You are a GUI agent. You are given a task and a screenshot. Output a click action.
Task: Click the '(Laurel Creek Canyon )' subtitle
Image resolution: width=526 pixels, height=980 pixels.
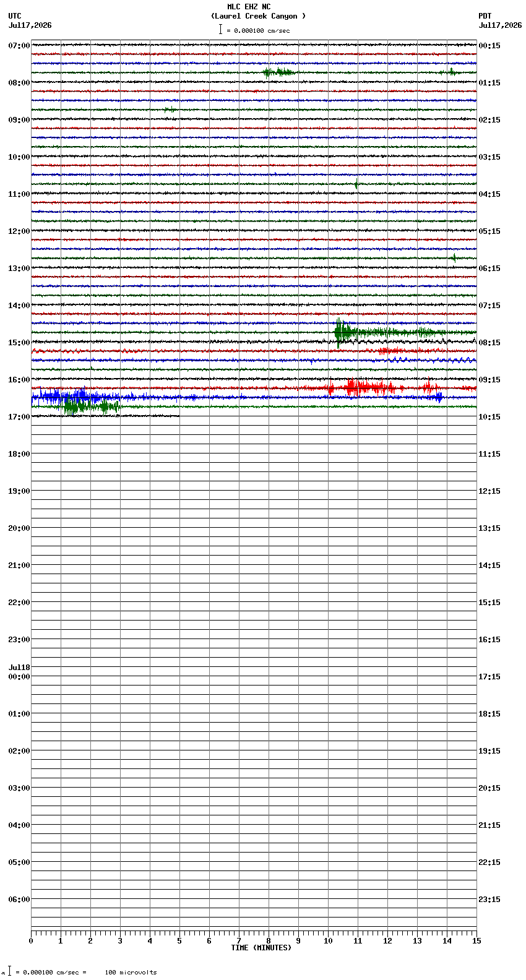[258, 16]
